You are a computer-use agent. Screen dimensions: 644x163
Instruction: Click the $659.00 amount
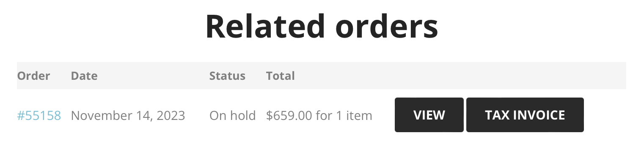tap(289, 115)
